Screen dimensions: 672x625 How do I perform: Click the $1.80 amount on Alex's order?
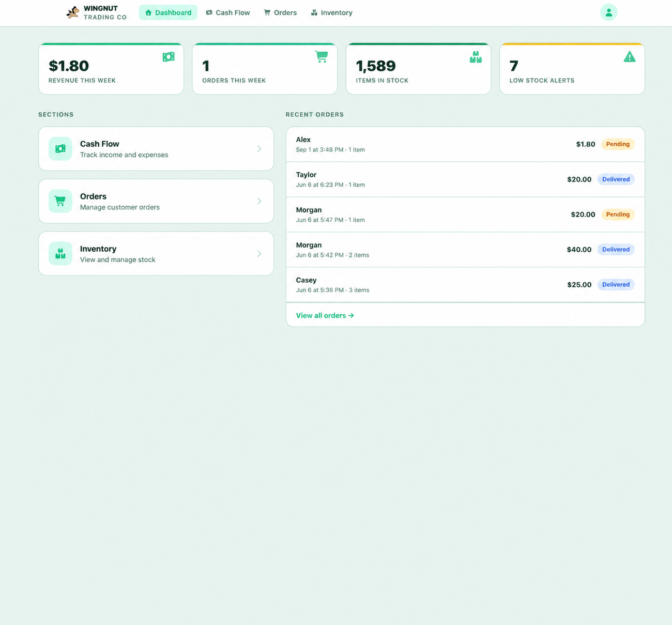[x=586, y=144]
